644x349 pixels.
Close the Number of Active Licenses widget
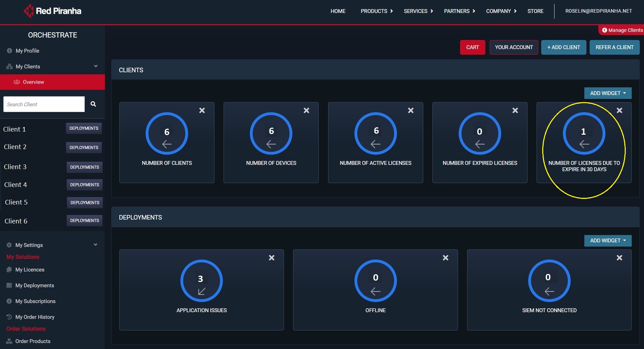(x=411, y=110)
